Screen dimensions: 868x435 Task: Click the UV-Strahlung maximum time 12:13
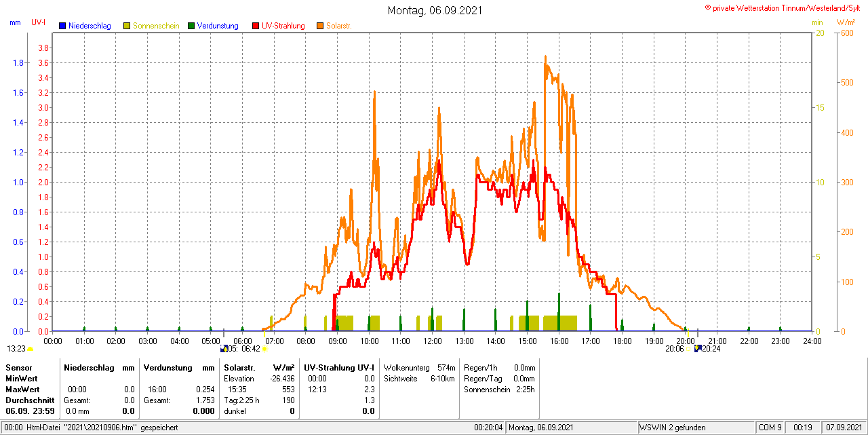coord(317,390)
